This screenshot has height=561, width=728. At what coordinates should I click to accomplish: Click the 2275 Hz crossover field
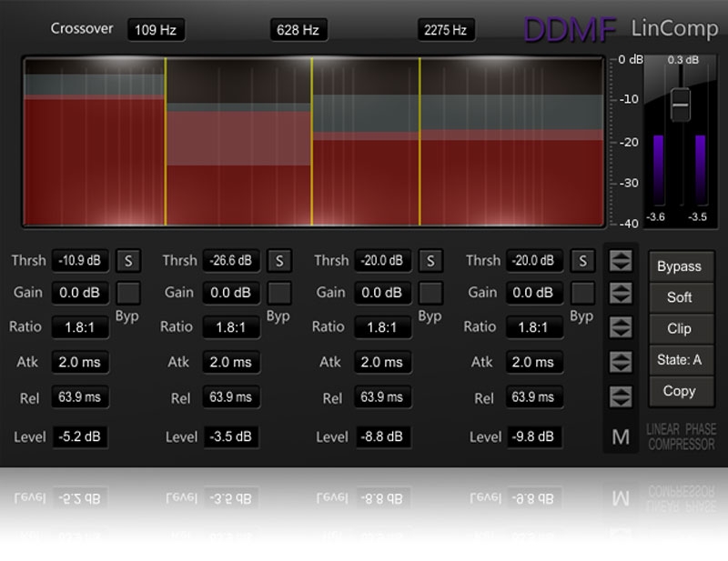(446, 30)
